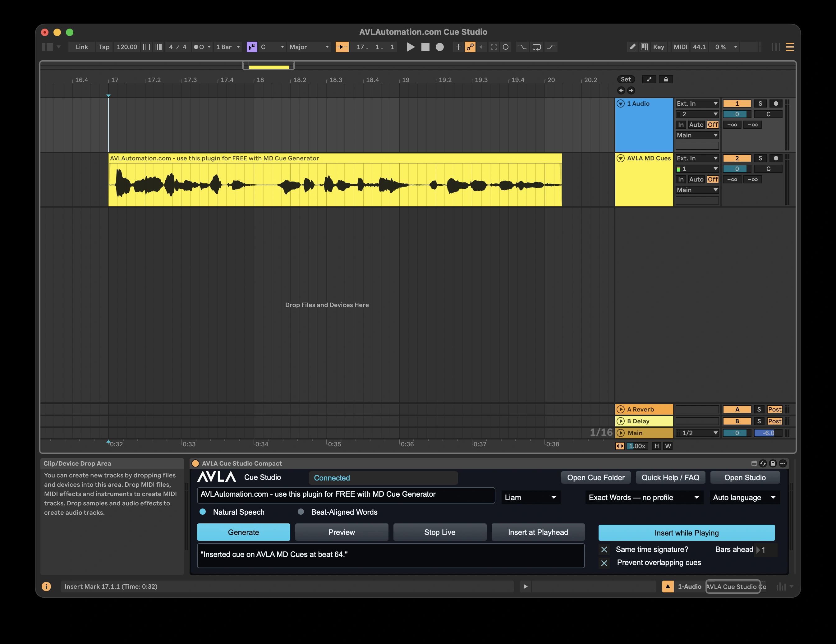Open the 1 Bar quantization dropdown
This screenshot has height=644, width=836.
click(228, 47)
